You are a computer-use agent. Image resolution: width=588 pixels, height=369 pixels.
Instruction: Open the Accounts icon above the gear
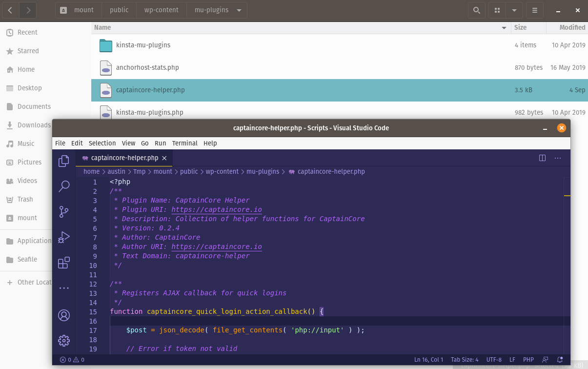[63, 315]
